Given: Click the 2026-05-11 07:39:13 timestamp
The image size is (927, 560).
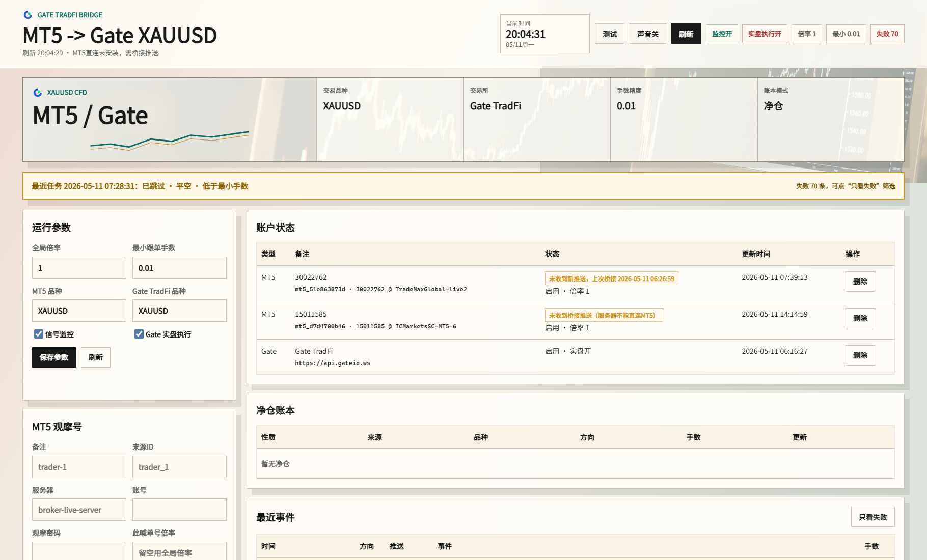Looking at the screenshot, I should coord(775,277).
